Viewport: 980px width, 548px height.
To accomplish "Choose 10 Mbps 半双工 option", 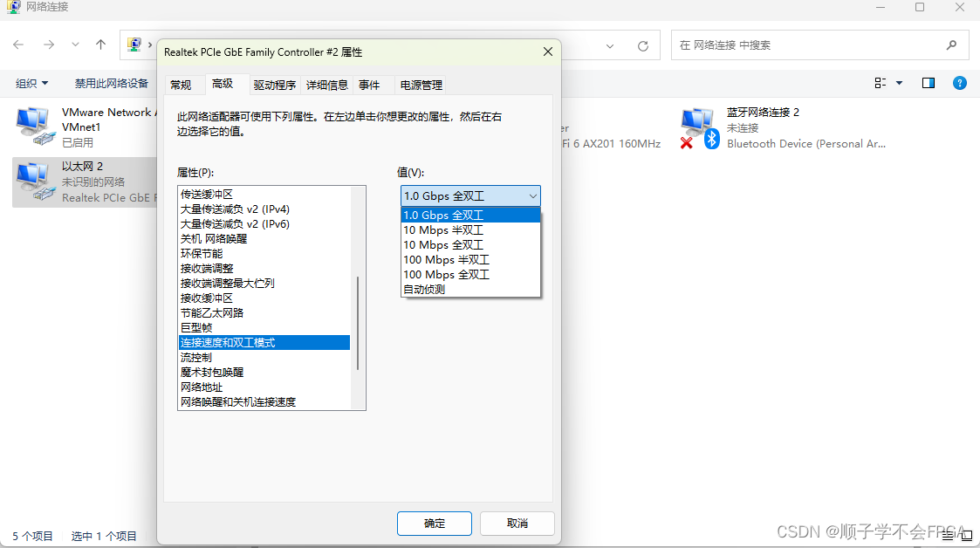I will pos(470,230).
